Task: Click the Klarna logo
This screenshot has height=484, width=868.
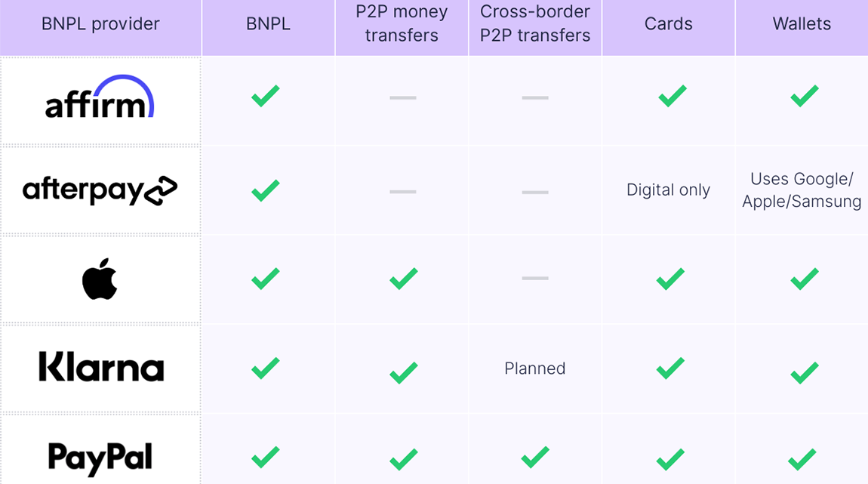Action: point(101,368)
